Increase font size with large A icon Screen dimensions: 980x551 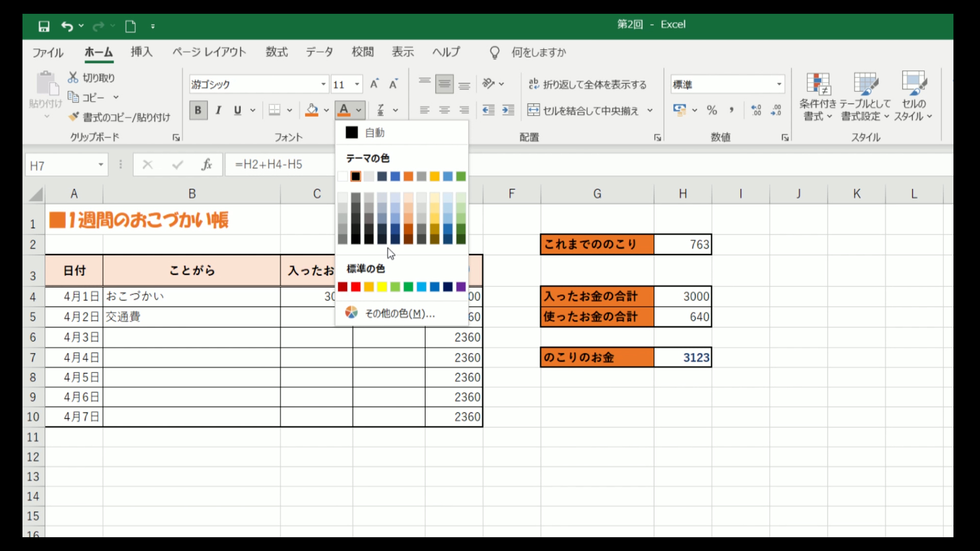click(x=375, y=84)
